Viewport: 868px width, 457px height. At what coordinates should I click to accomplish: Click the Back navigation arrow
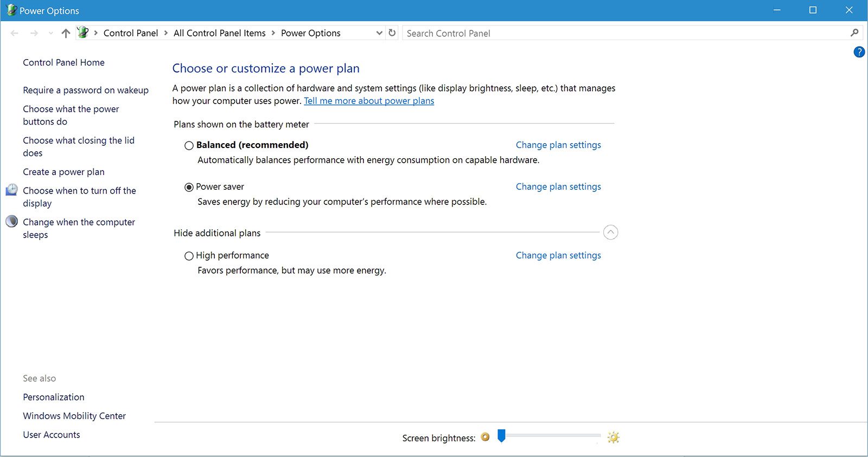click(15, 33)
